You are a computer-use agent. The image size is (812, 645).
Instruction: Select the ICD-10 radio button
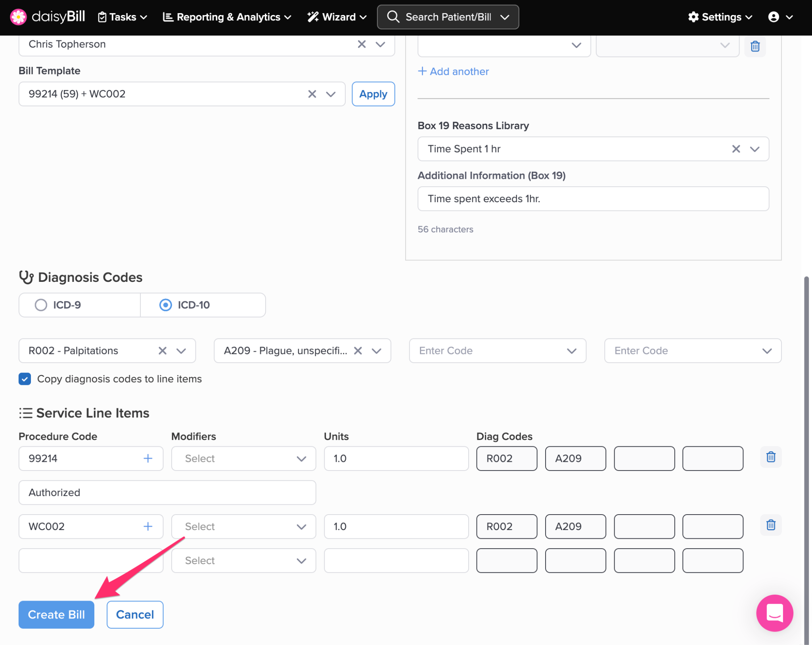coord(165,305)
